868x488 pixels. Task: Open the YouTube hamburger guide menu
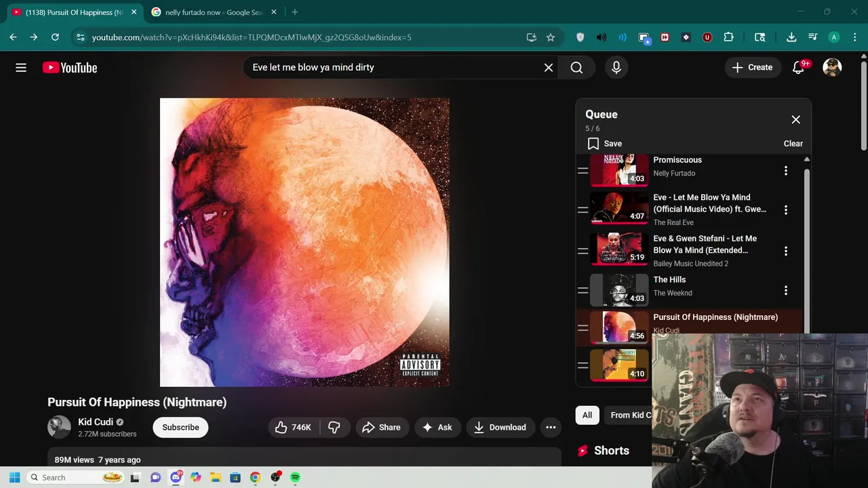coord(21,68)
